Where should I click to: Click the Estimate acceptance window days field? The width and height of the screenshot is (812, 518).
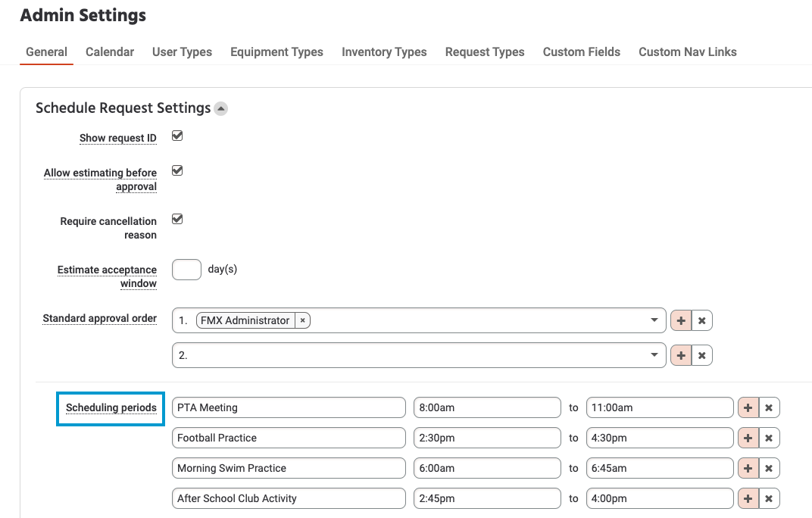point(186,270)
